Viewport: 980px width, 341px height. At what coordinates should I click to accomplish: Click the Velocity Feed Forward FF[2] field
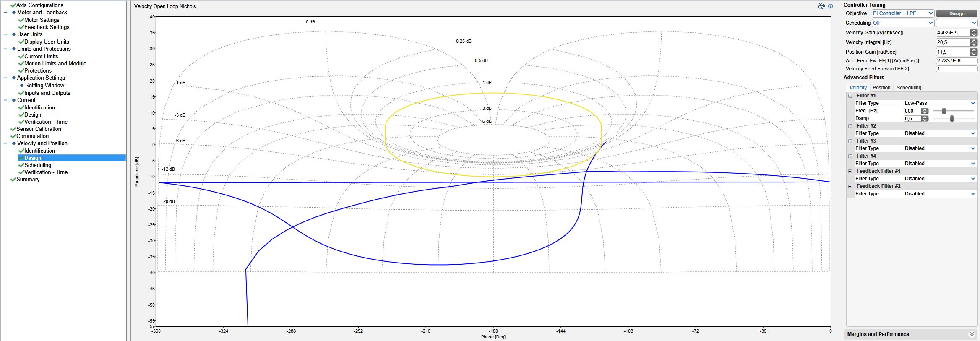tap(956, 69)
